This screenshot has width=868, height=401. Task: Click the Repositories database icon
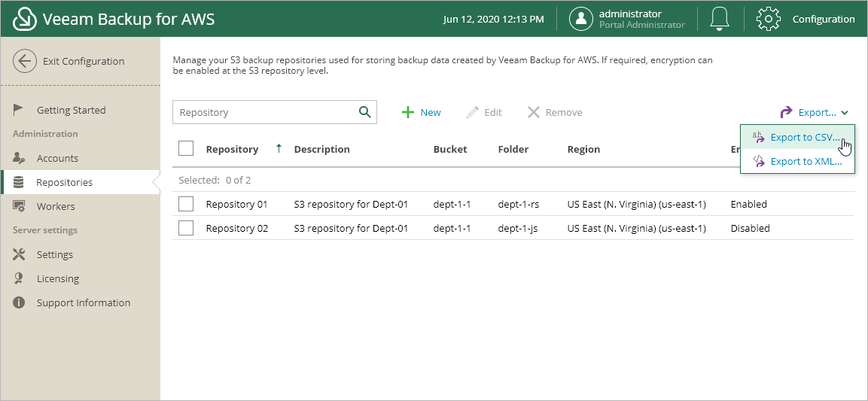18,182
